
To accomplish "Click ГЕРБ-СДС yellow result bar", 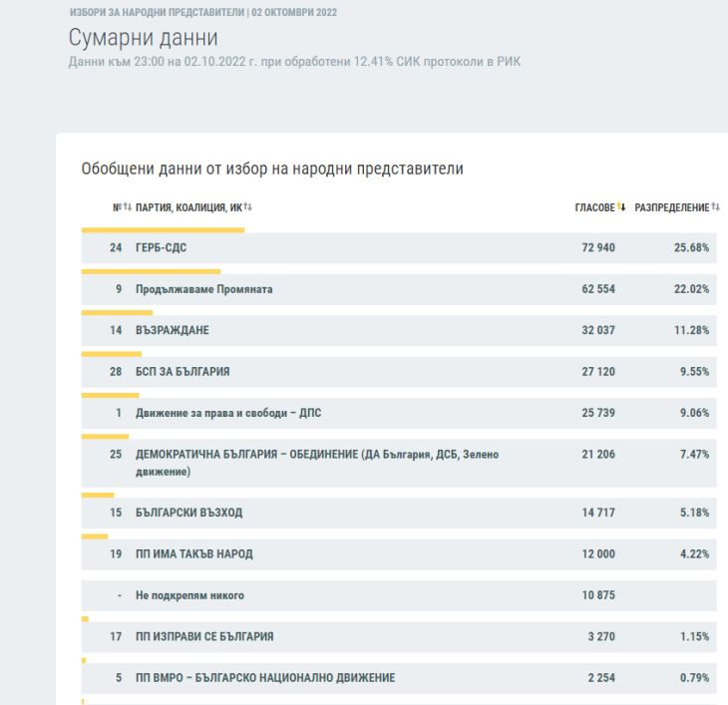I will pos(163,230).
